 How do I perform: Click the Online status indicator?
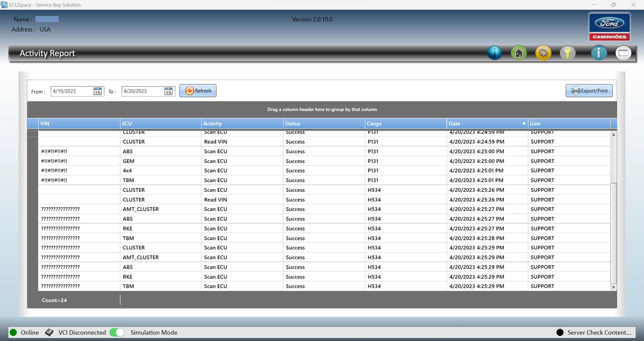(x=12, y=332)
